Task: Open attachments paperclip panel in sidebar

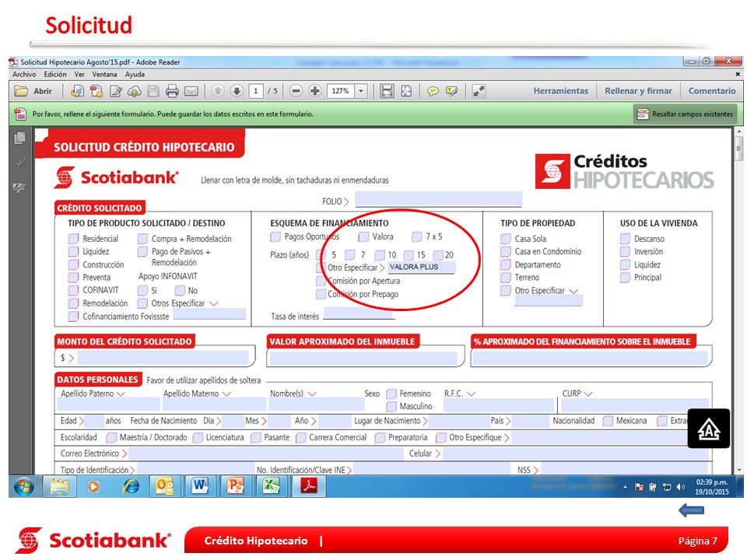Action: (19, 163)
